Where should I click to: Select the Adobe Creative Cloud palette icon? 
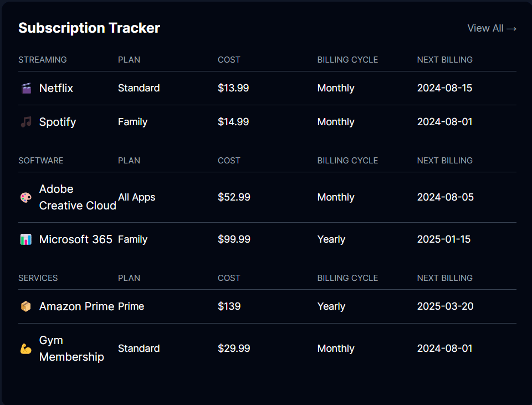[25, 197]
